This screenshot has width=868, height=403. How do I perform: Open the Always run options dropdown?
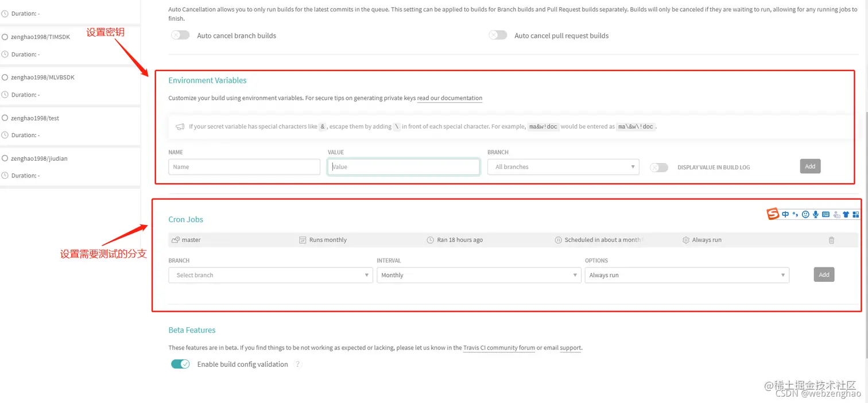tap(687, 275)
